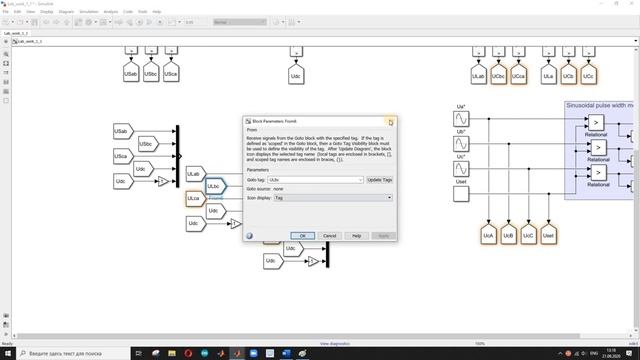
Task: Select the Ub* sine wave block
Action: tap(461, 144)
